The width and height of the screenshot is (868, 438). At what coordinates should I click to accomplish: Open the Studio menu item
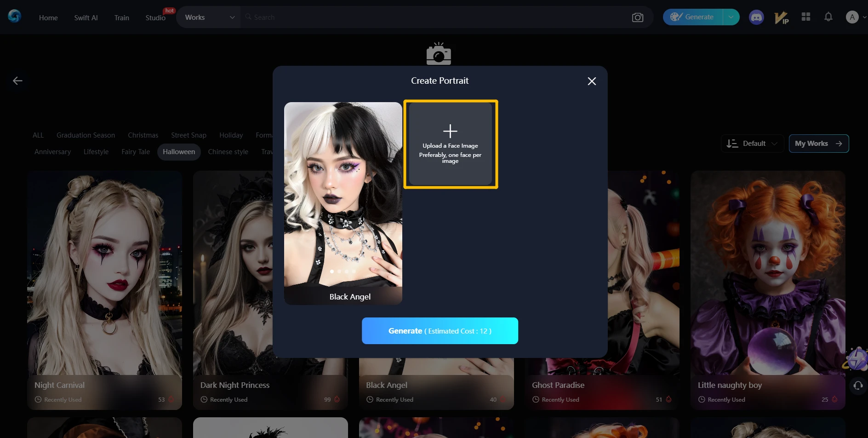pos(155,17)
